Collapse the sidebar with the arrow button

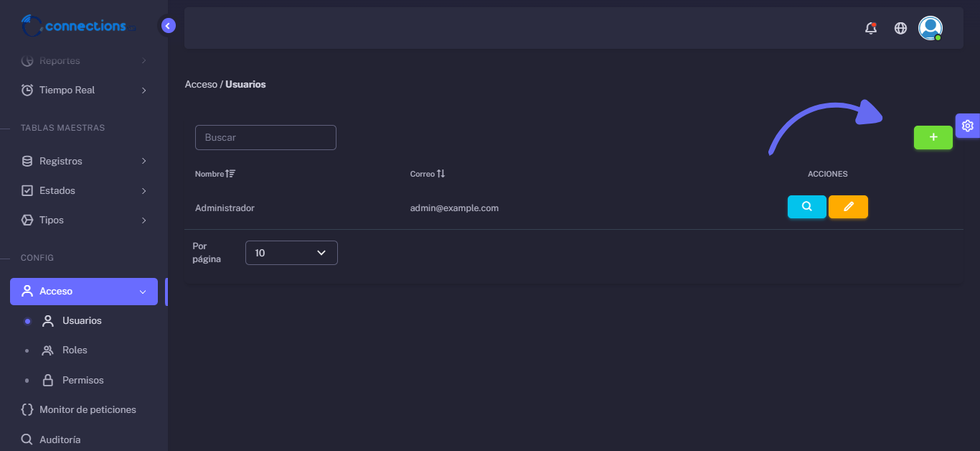[x=169, y=26]
